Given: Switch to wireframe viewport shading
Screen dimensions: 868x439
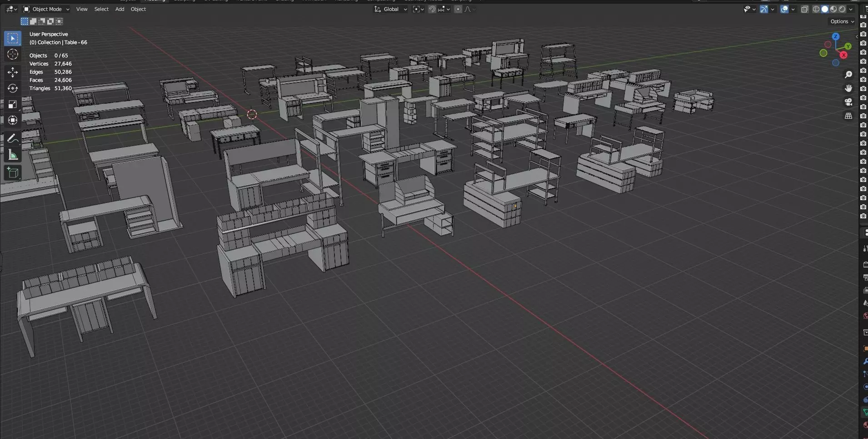Looking at the screenshot, I should tap(816, 9).
